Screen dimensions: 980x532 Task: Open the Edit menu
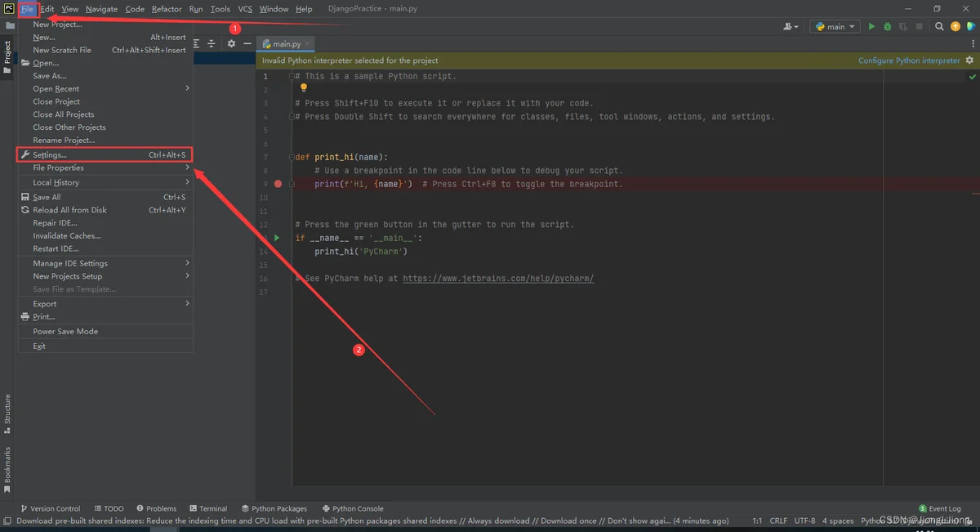(47, 9)
